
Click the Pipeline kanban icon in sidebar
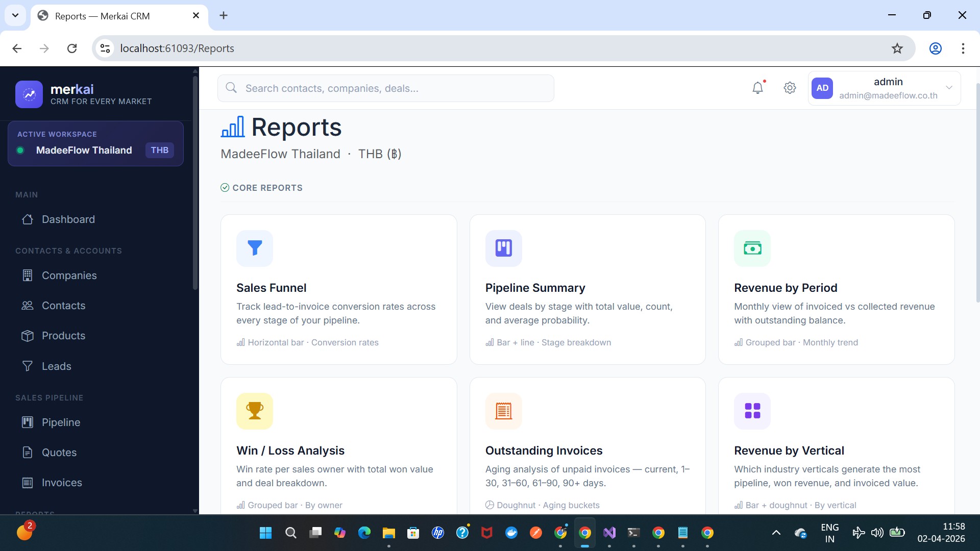click(28, 422)
